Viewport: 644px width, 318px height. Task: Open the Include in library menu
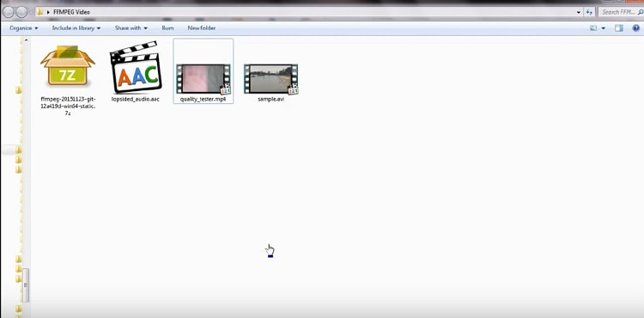76,28
